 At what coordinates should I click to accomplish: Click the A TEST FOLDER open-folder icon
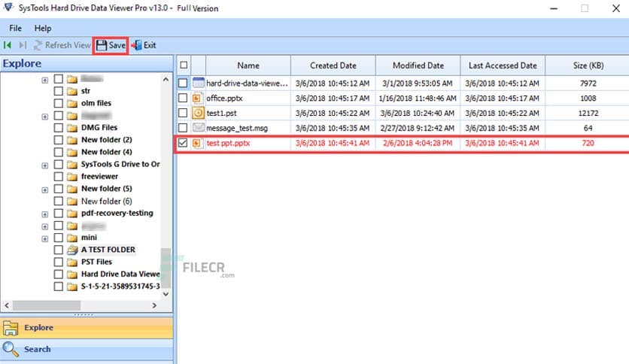pos(73,250)
